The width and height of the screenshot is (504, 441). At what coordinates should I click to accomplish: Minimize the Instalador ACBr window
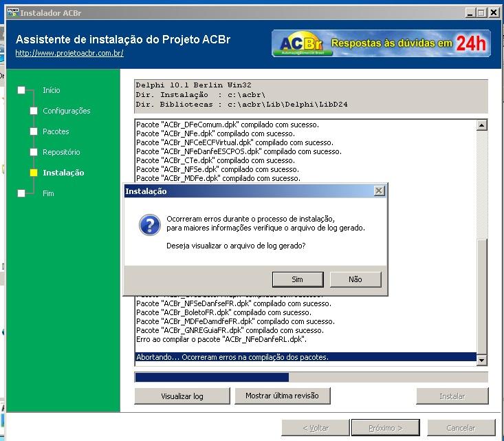click(470, 13)
